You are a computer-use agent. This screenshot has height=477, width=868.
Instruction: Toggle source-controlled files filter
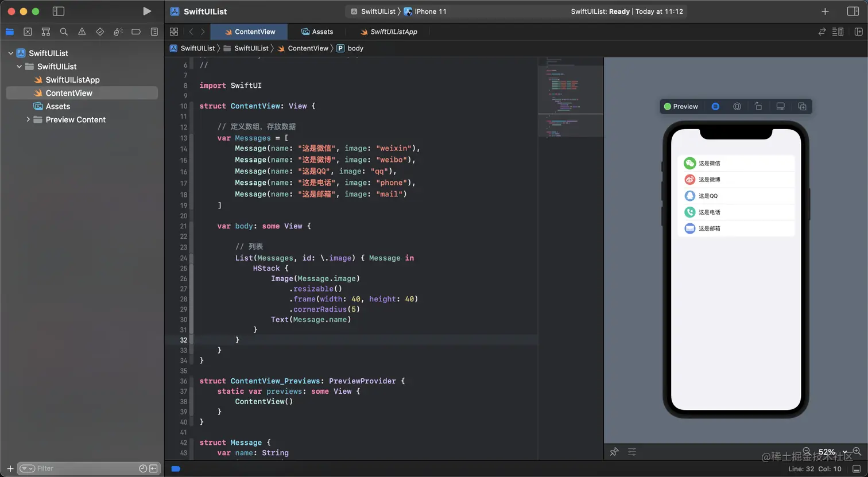pos(153,468)
